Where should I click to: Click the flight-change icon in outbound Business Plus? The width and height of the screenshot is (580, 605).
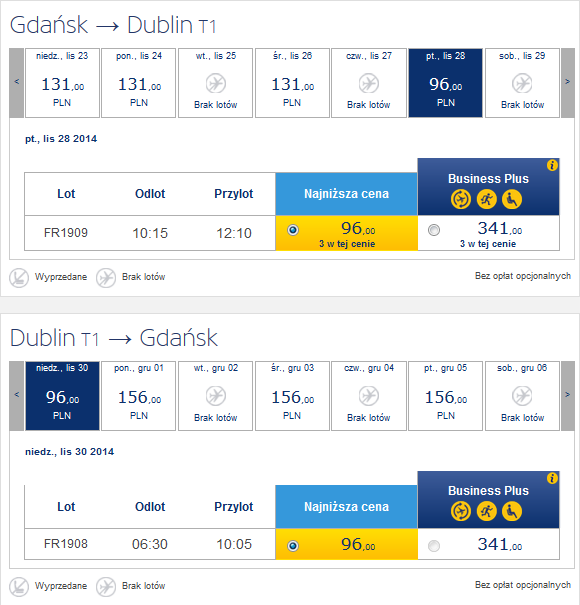point(461,199)
